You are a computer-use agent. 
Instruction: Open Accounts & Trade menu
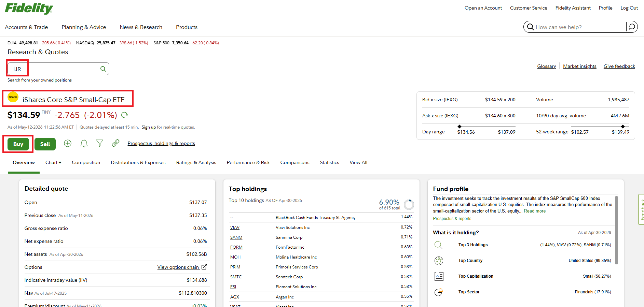26,27
